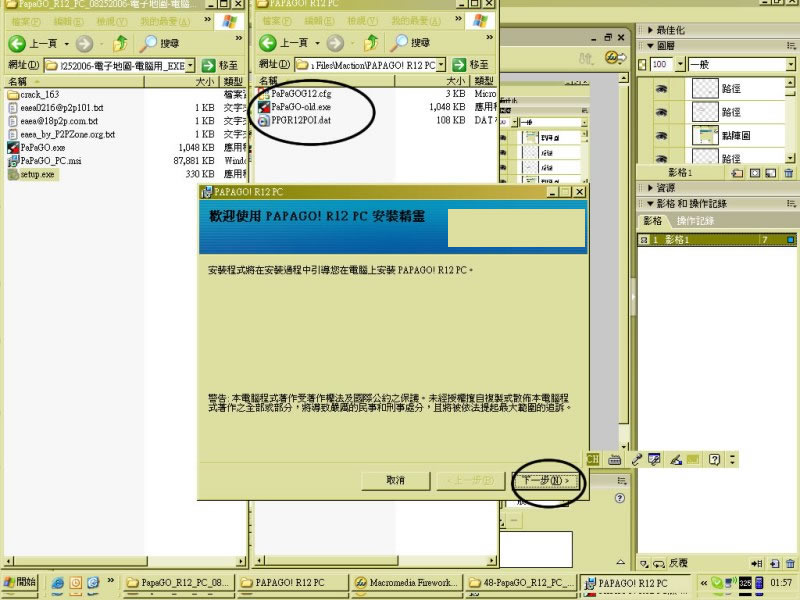Switch to the 操作記錄 (History) tab
Viewport: 800px width, 600px height.
pos(695,220)
